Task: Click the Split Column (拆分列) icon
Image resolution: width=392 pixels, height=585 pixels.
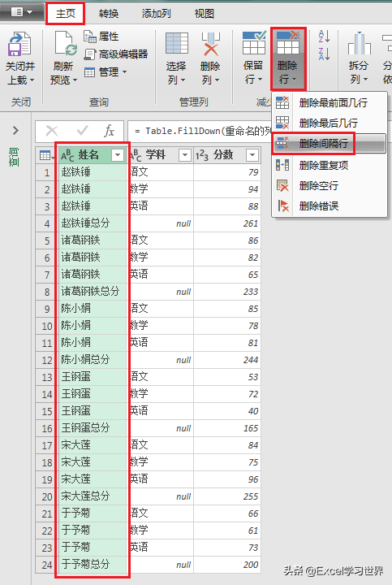Action: point(360,43)
